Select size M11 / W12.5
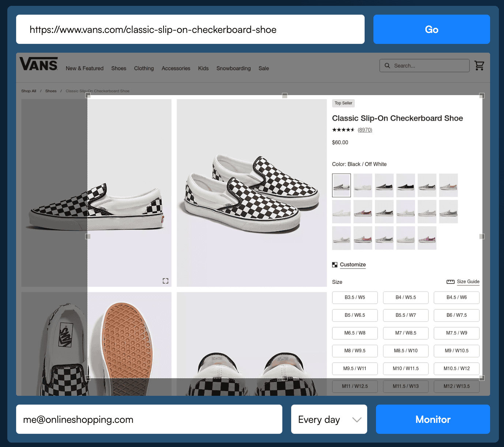Viewport: 504px width, 447px height. 355,386
